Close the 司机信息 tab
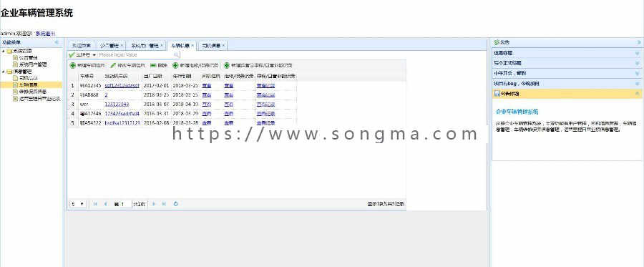This screenshot has width=644, height=267. 223,46
